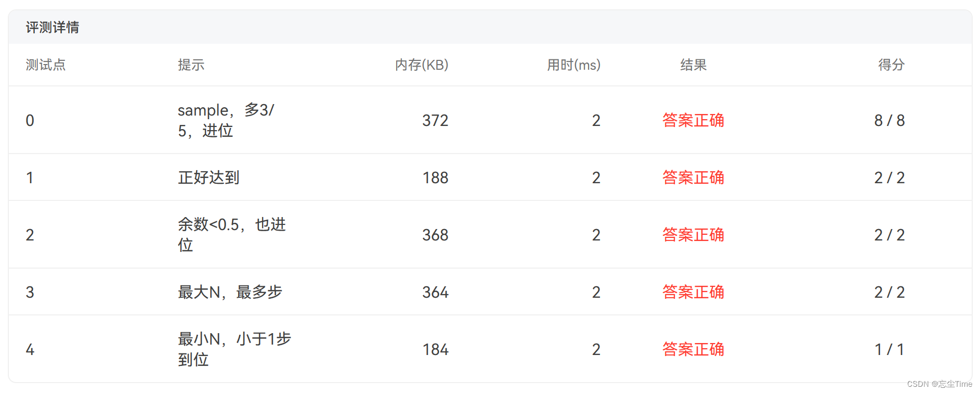Open 答案正确 result for test point 1
The image size is (980, 393).
click(x=694, y=178)
